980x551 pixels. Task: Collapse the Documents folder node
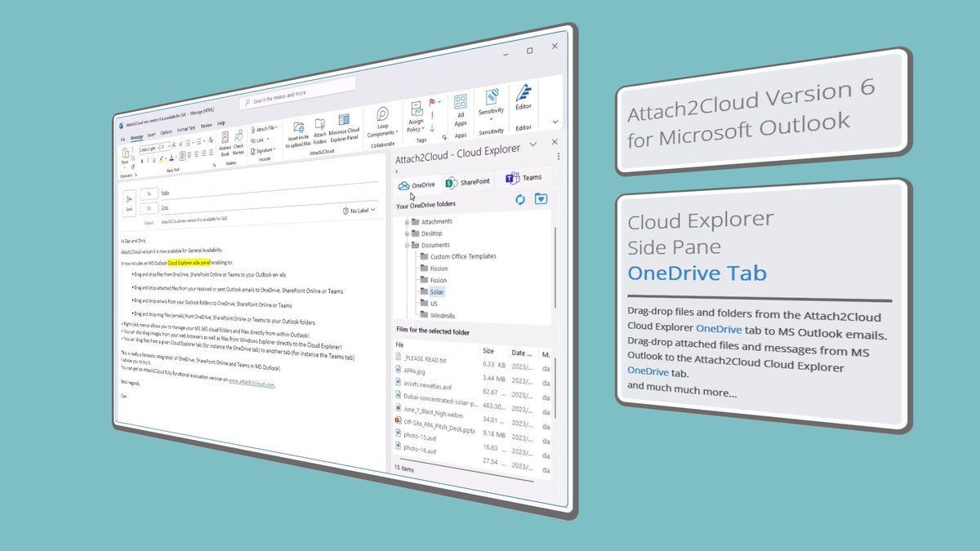coord(407,246)
